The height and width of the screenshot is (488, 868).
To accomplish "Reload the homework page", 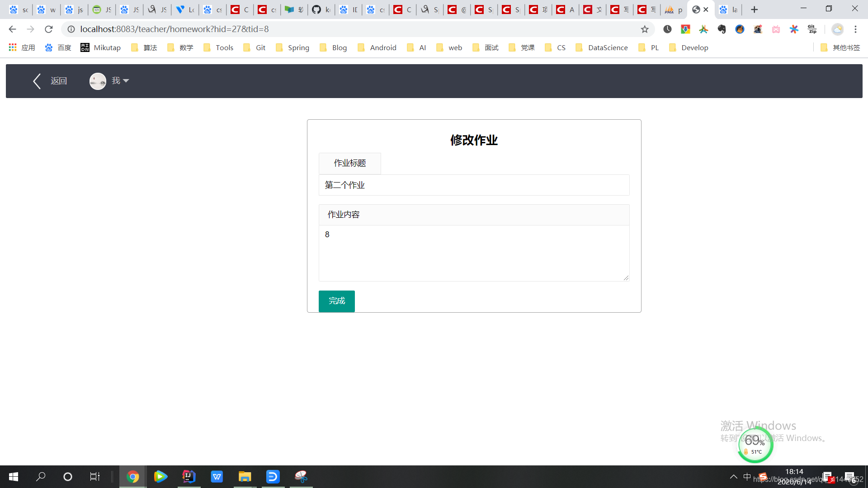I will (x=49, y=29).
